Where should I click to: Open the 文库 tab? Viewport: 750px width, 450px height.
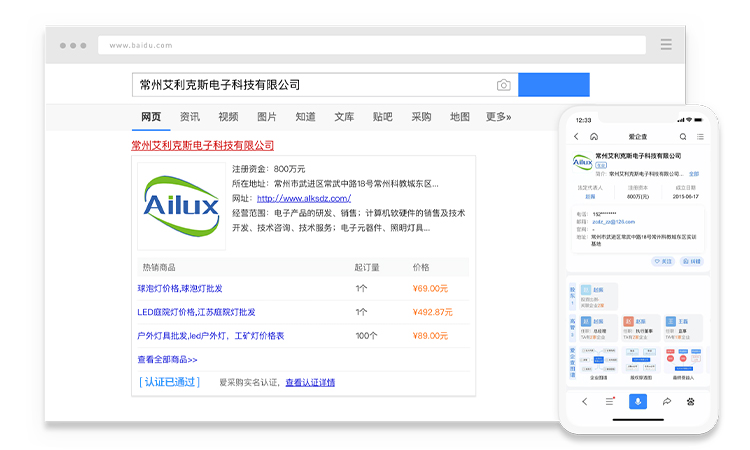(x=344, y=117)
